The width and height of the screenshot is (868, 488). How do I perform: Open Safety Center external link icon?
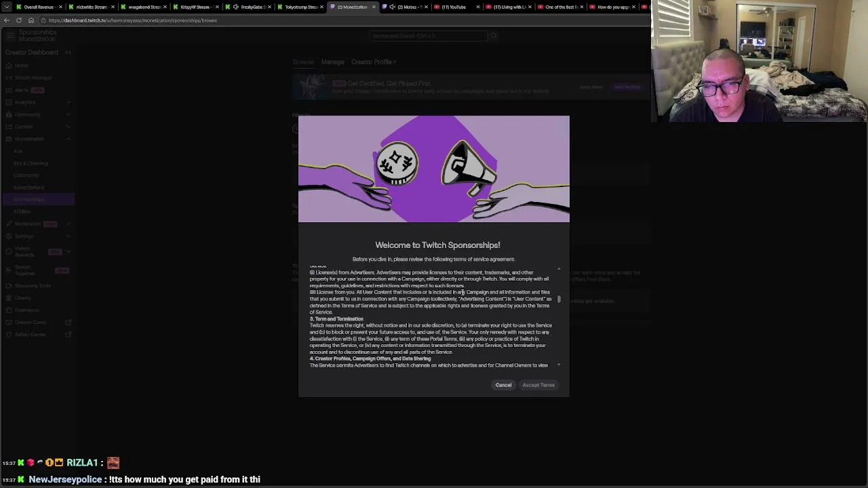[x=68, y=335]
